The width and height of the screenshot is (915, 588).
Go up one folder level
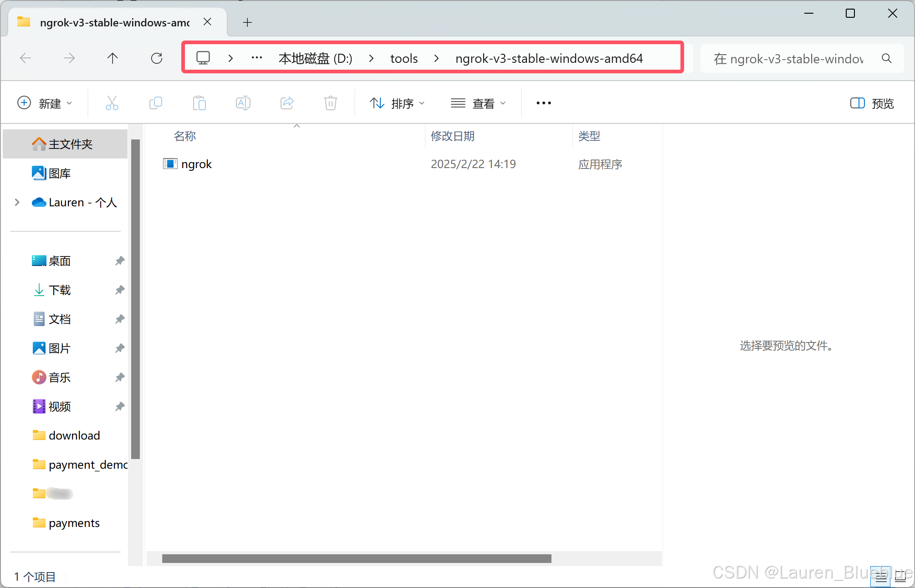click(x=112, y=58)
